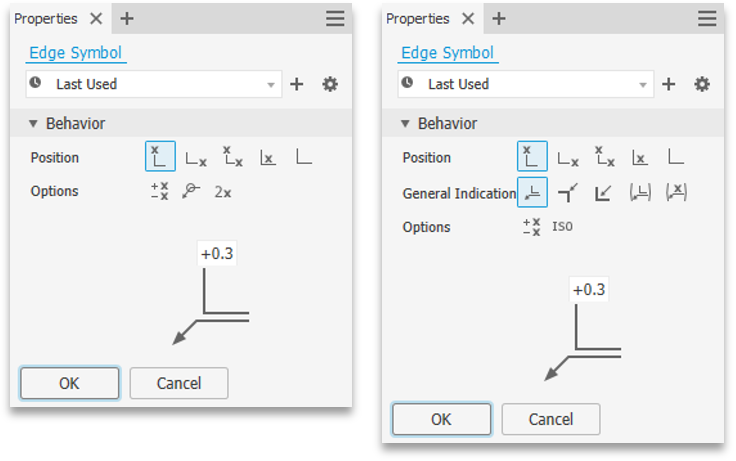Select second General Indication corner arrow icon

(x=568, y=192)
